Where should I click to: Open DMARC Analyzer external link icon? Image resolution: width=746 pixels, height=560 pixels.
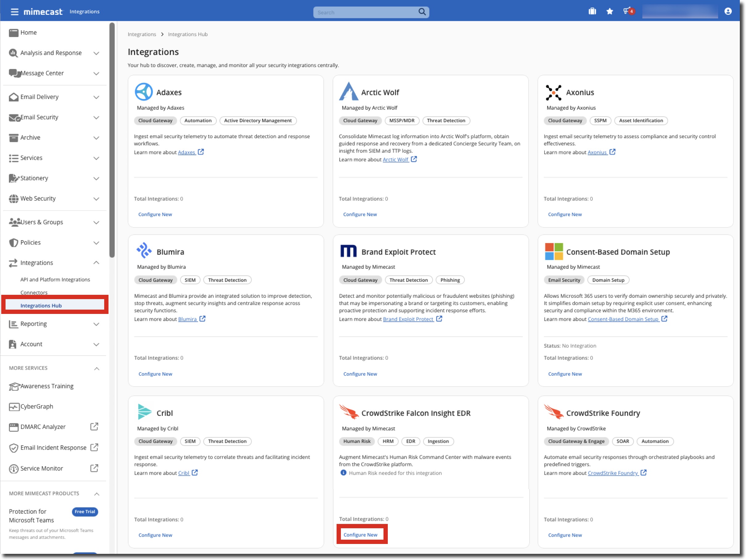pos(94,427)
